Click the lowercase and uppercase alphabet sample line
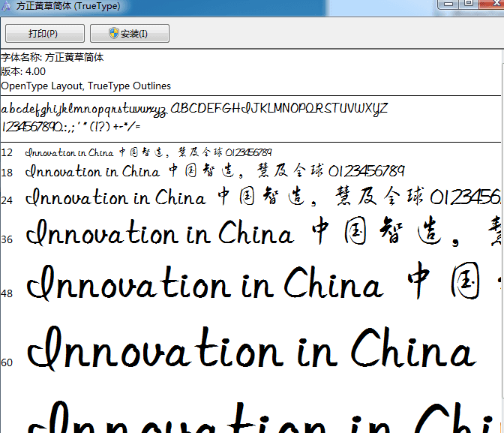The image size is (504, 433). (x=194, y=110)
